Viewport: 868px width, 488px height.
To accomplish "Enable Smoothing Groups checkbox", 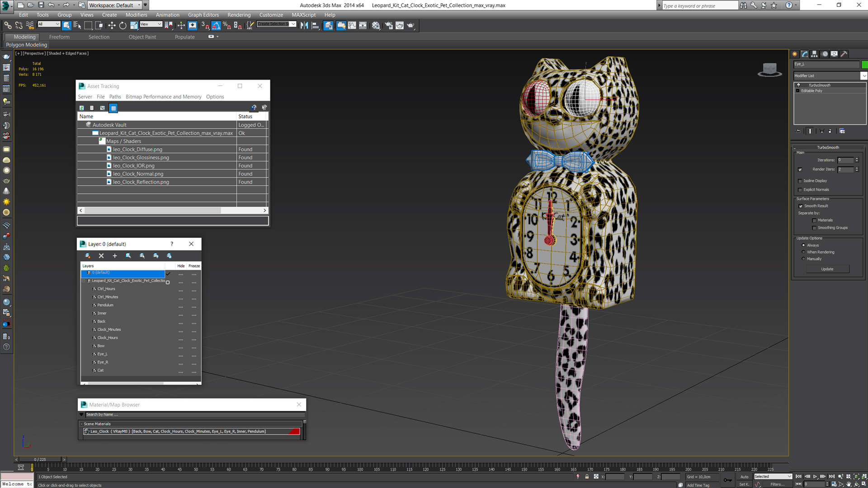I will [815, 228].
